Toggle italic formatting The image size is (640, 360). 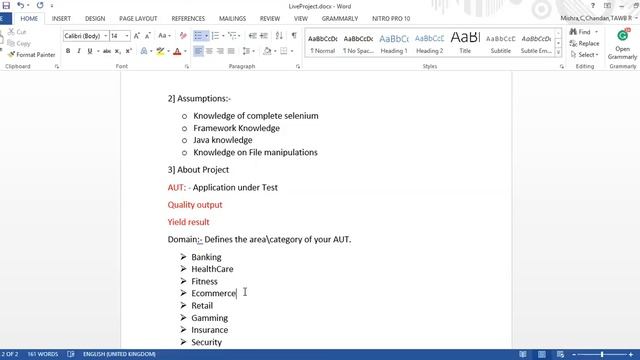click(79, 51)
